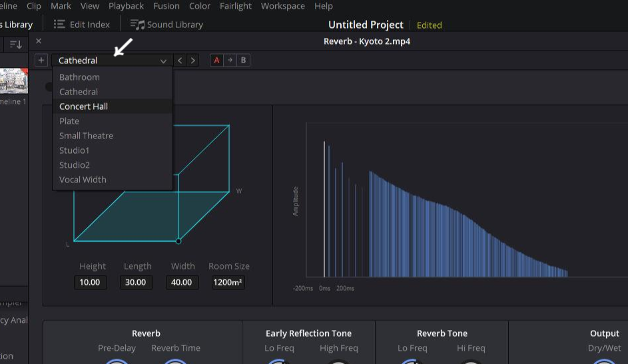Click the Early Reflection Tone heading
Image resolution: width=628 pixels, height=364 pixels.
[x=308, y=333]
